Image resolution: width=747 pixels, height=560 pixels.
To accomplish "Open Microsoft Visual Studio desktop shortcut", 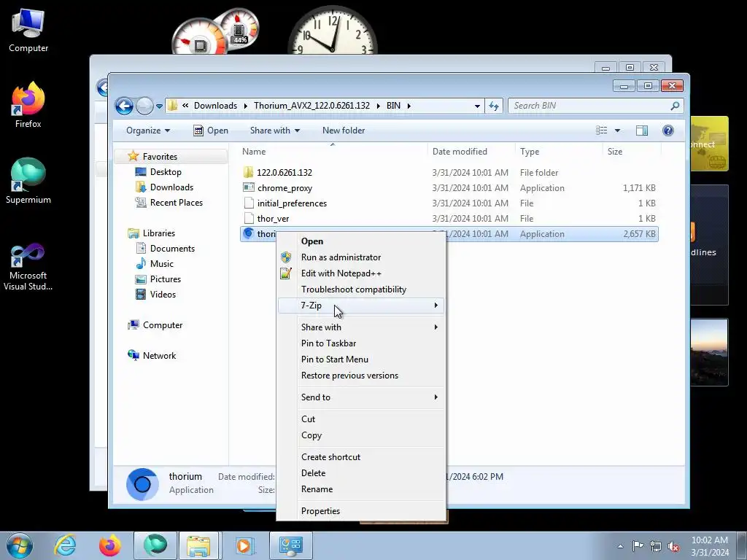I will click(28, 267).
